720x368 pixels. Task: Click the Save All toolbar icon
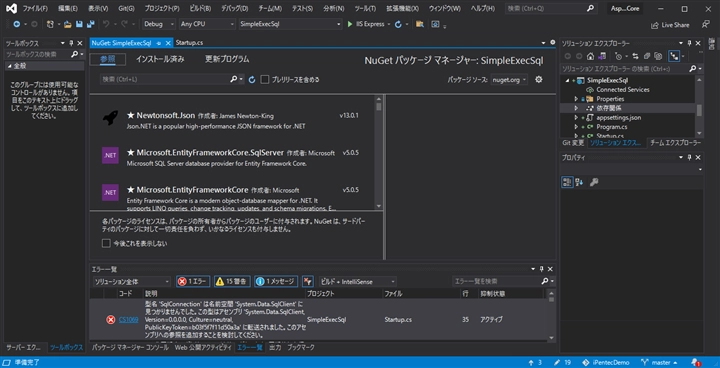[90, 24]
